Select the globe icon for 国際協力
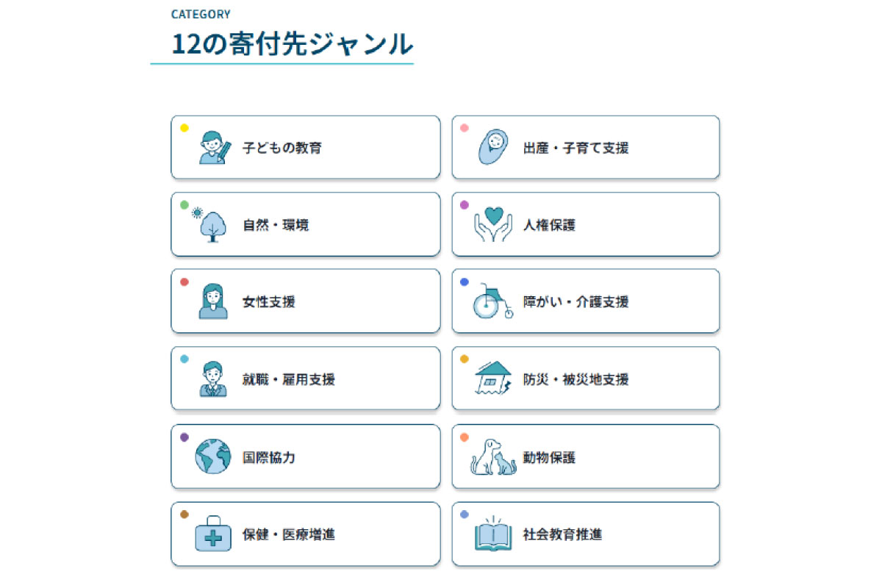This screenshot has width=882, height=588. (x=212, y=456)
